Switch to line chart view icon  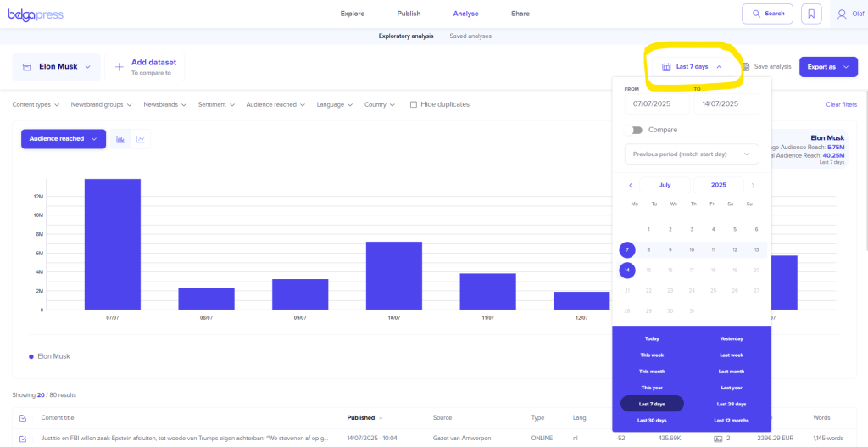tap(141, 139)
